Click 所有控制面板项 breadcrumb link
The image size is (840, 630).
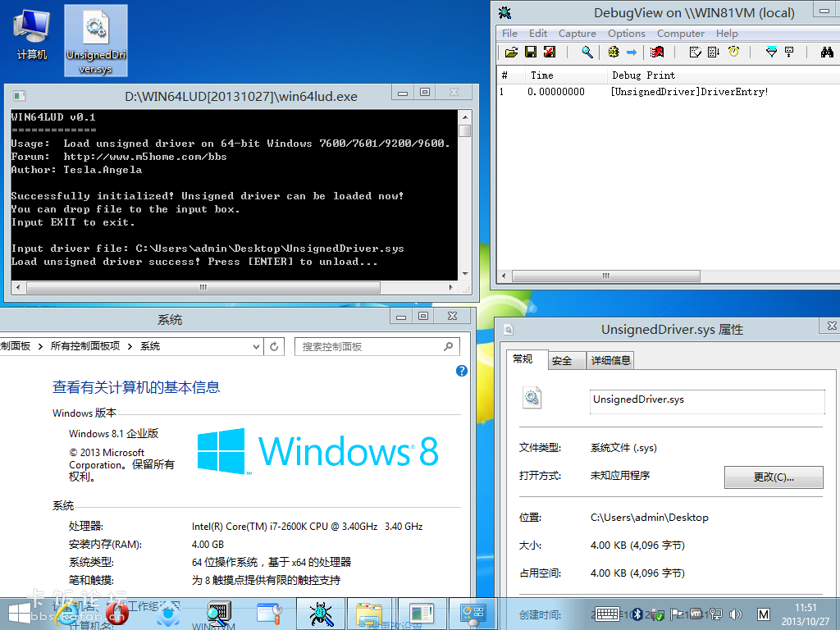coord(85,346)
